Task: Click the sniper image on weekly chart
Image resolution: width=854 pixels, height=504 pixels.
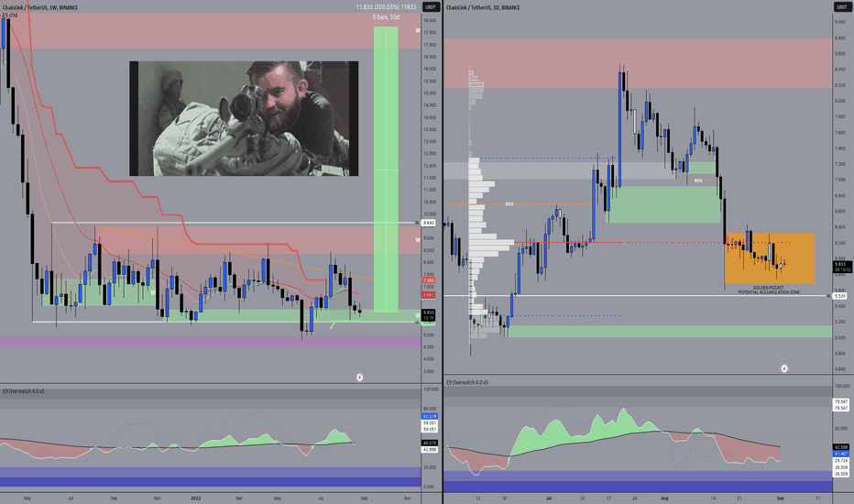Action: 244,118
